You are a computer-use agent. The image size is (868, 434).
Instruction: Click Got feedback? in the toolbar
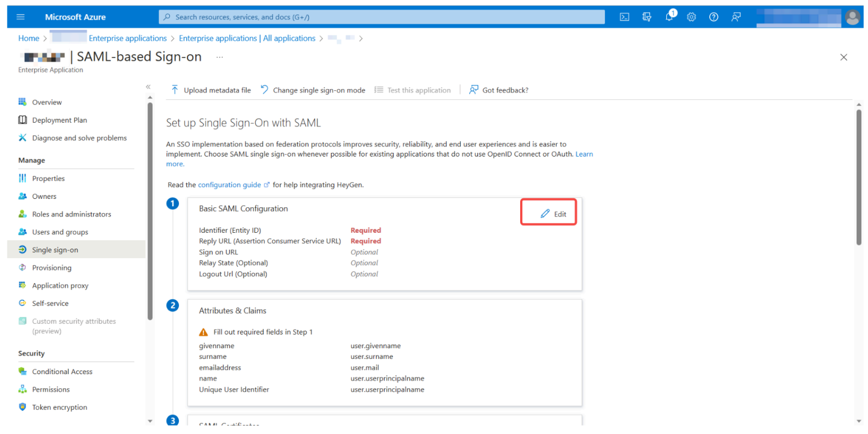tap(499, 90)
